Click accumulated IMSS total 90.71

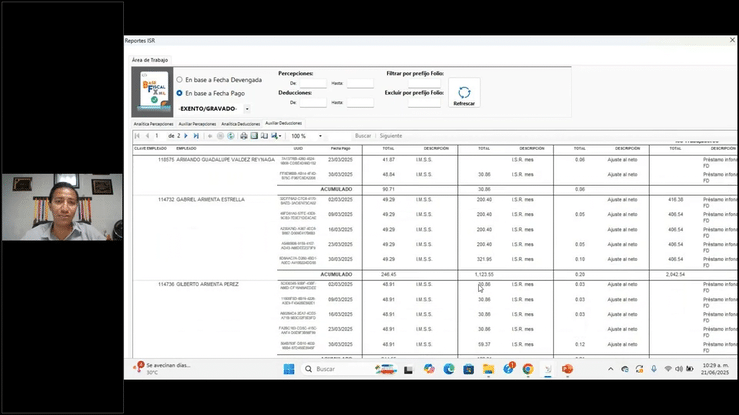[x=388, y=189]
